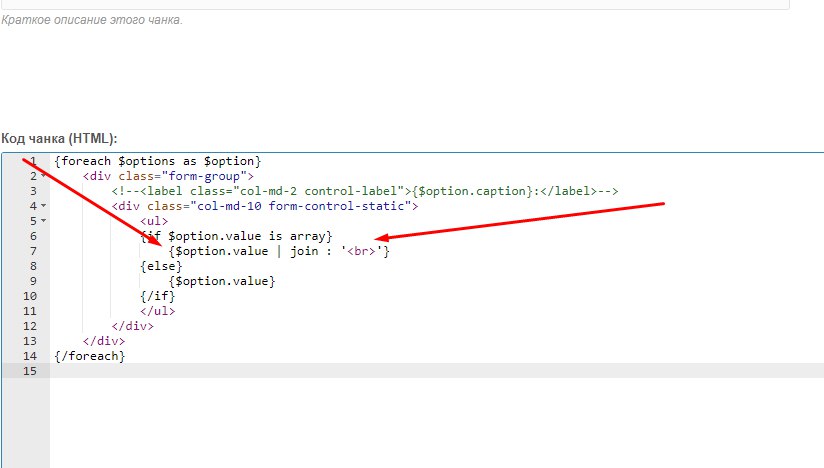Click the opening <ul> tag

(x=154, y=221)
